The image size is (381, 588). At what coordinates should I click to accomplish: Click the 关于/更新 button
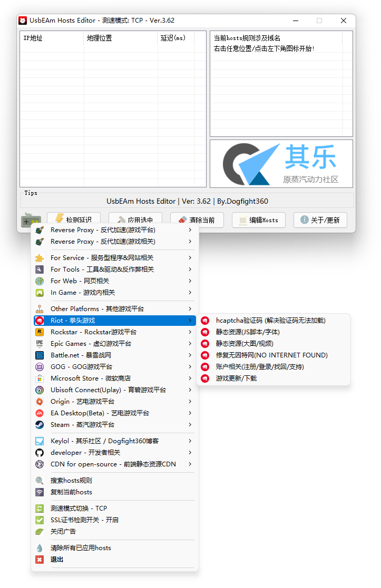point(320,220)
